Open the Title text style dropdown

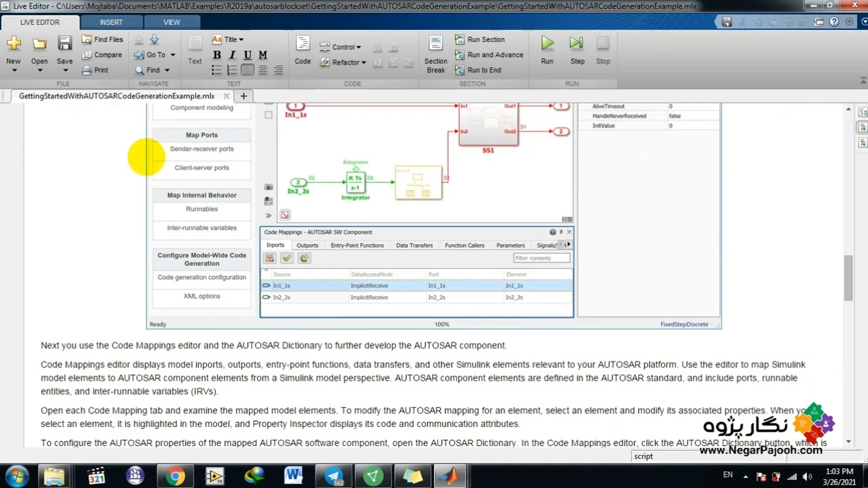(x=228, y=39)
